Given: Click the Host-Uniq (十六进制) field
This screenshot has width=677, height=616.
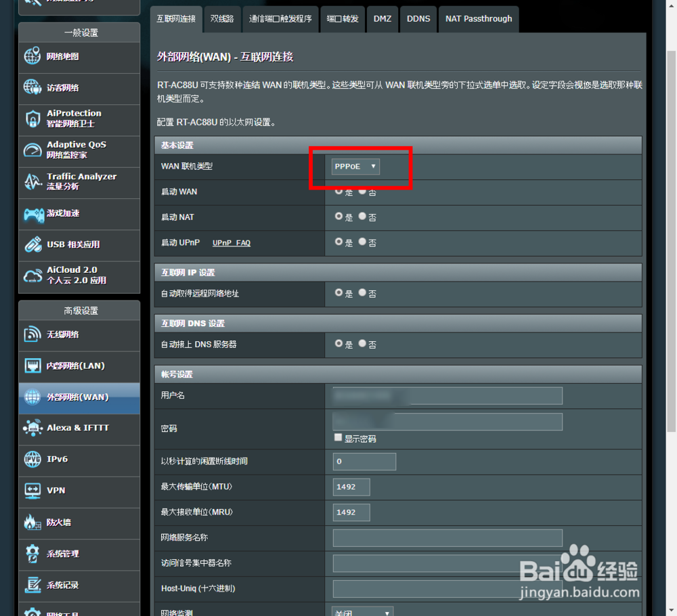Looking at the screenshot, I should point(447,589).
